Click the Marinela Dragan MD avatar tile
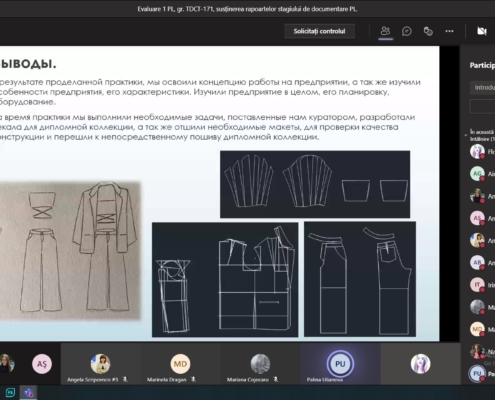Viewport: 495px width, 400px height. coord(180,364)
